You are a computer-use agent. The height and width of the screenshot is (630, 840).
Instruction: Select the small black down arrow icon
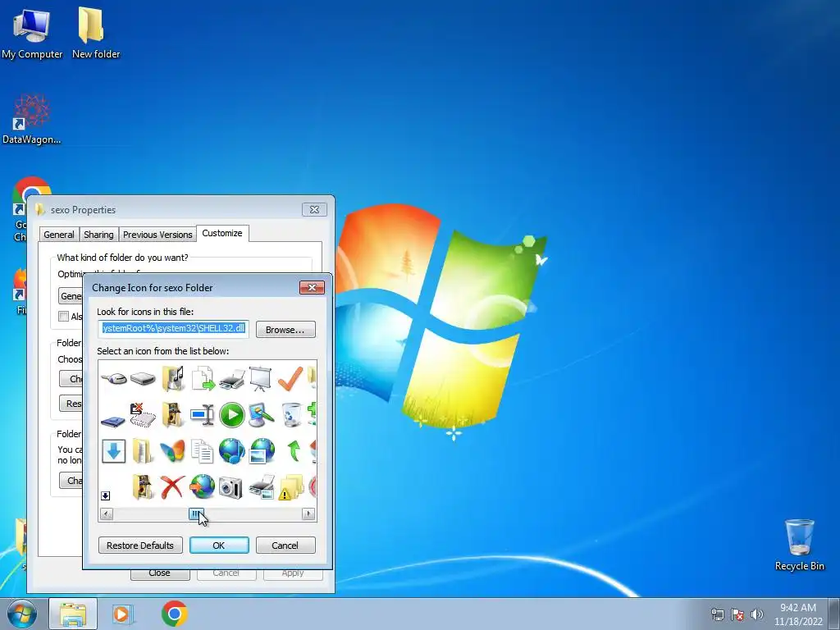106,495
